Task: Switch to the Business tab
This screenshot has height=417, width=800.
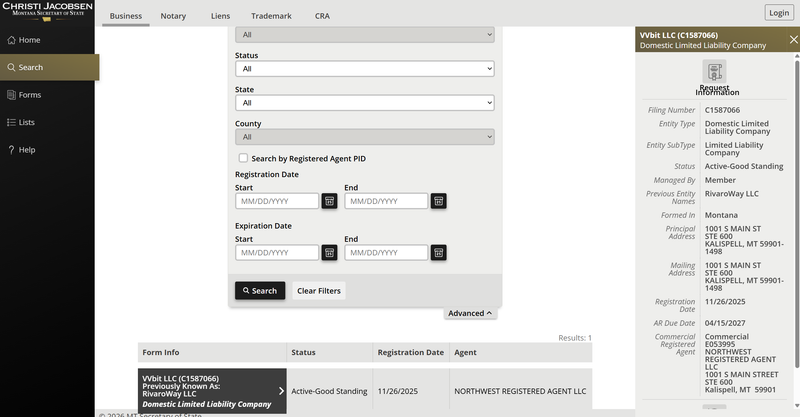Action: click(126, 16)
